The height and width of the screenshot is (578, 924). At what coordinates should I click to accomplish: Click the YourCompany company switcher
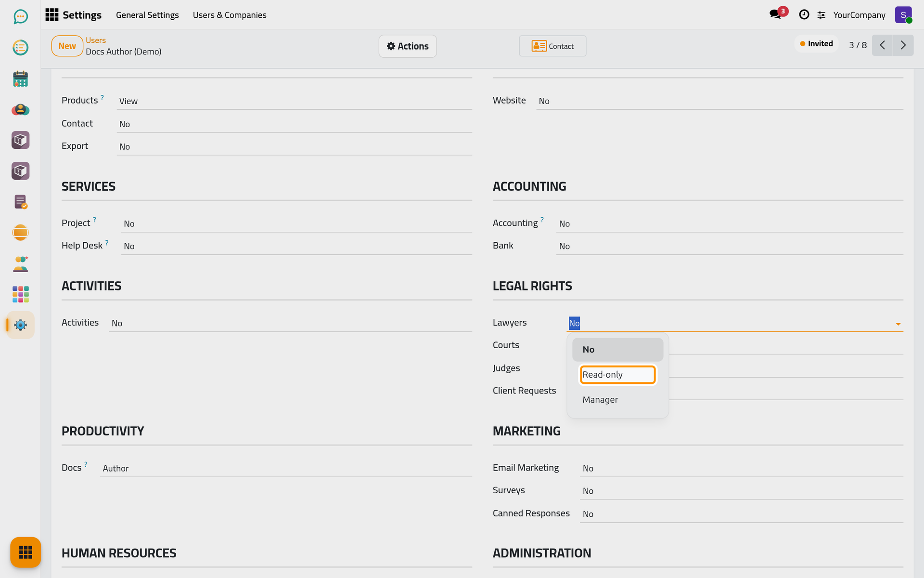click(859, 15)
